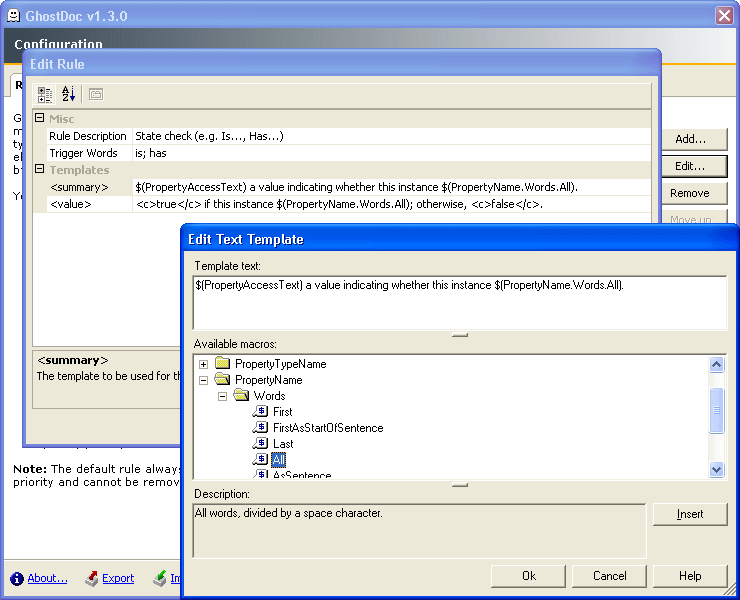The image size is (740, 600).
Task: Click the macros list scrollbar thumb
Action: [716, 410]
